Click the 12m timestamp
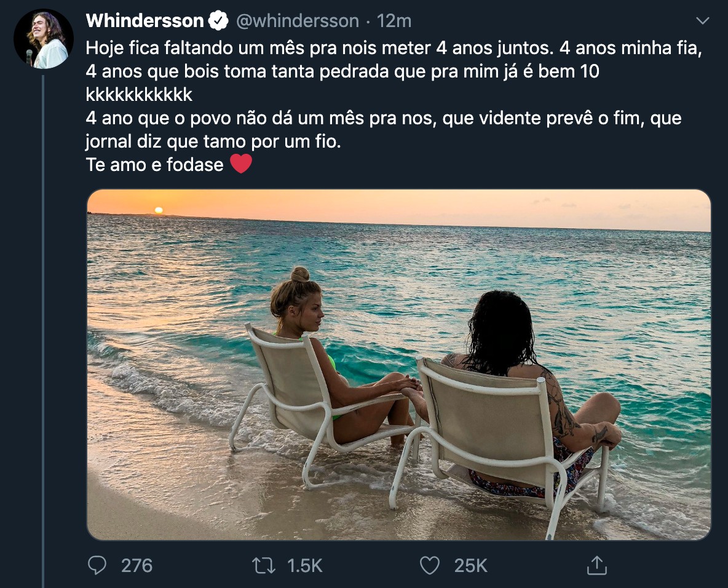 [x=394, y=21]
